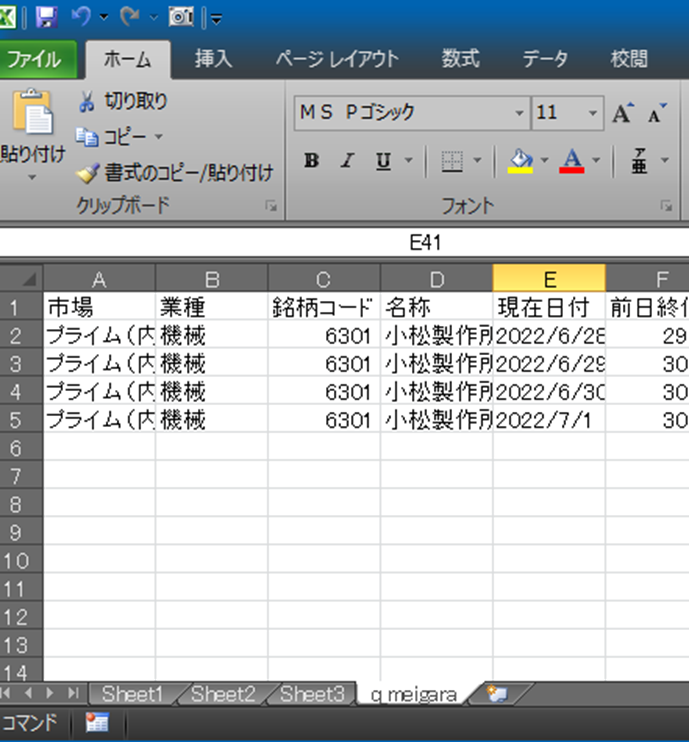Screen dimensions: 689x742
Task: Click the macro record icon in status bar
Action: (x=97, y=723)
